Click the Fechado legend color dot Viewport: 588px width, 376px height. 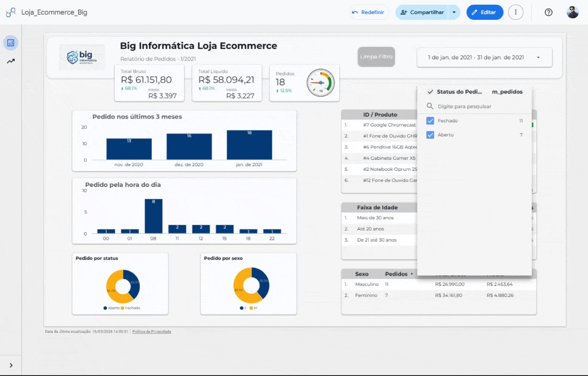[122, 308]
